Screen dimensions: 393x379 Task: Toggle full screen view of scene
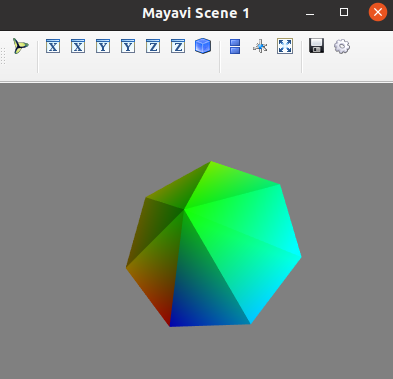285,46
